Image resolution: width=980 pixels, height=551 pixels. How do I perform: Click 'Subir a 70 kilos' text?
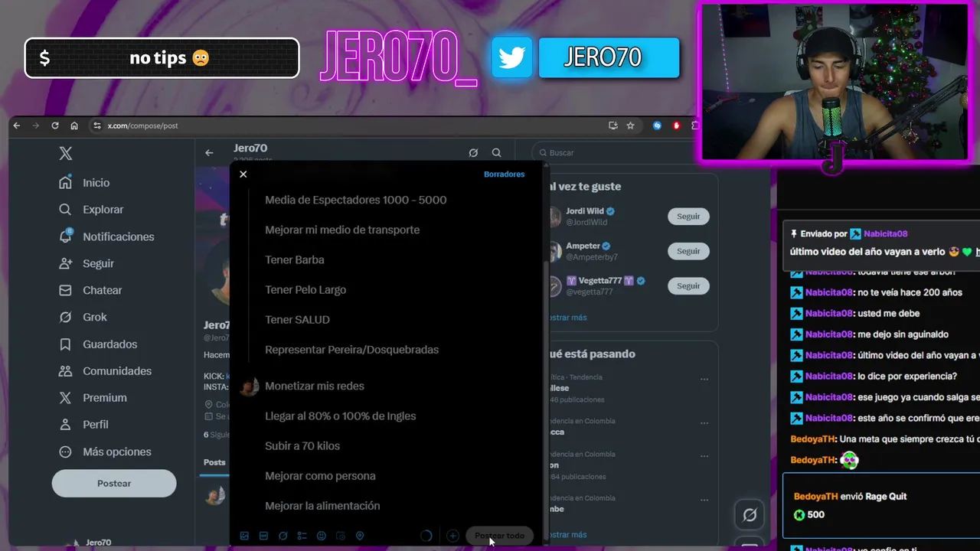pos(302,446)
